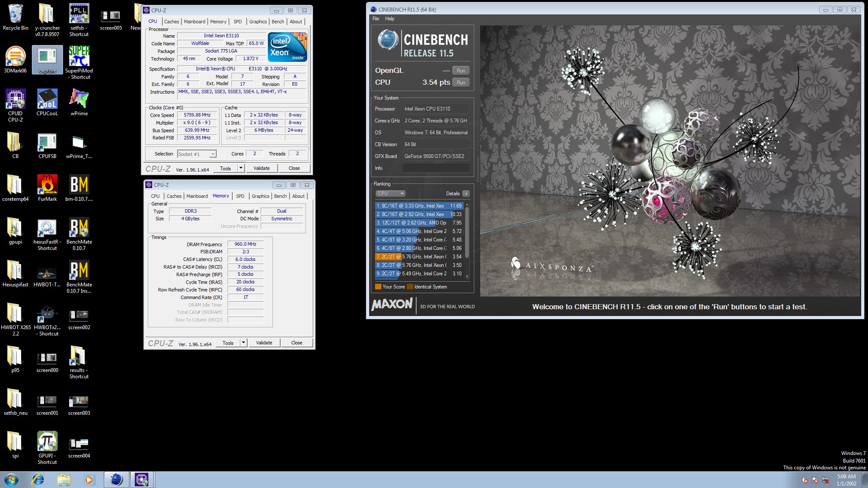Open Graphics tab in Memory CPU-Z window
This screenshot has width=868, height=488.
260,196
